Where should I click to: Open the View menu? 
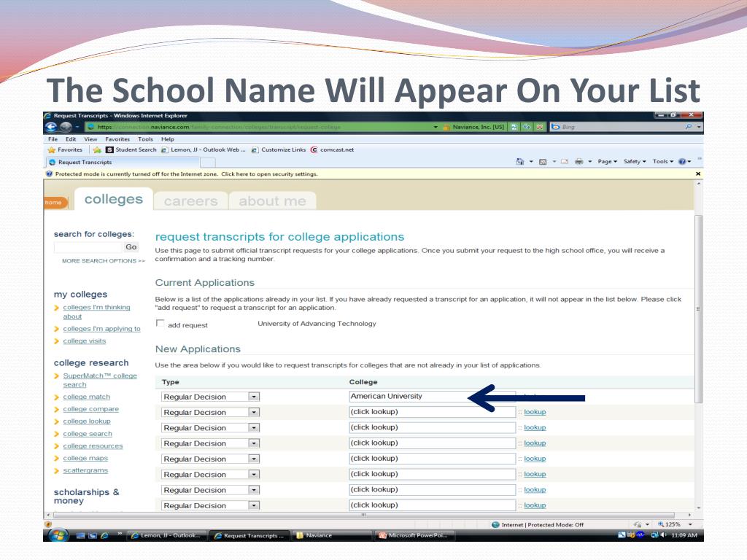coord(90,139)
